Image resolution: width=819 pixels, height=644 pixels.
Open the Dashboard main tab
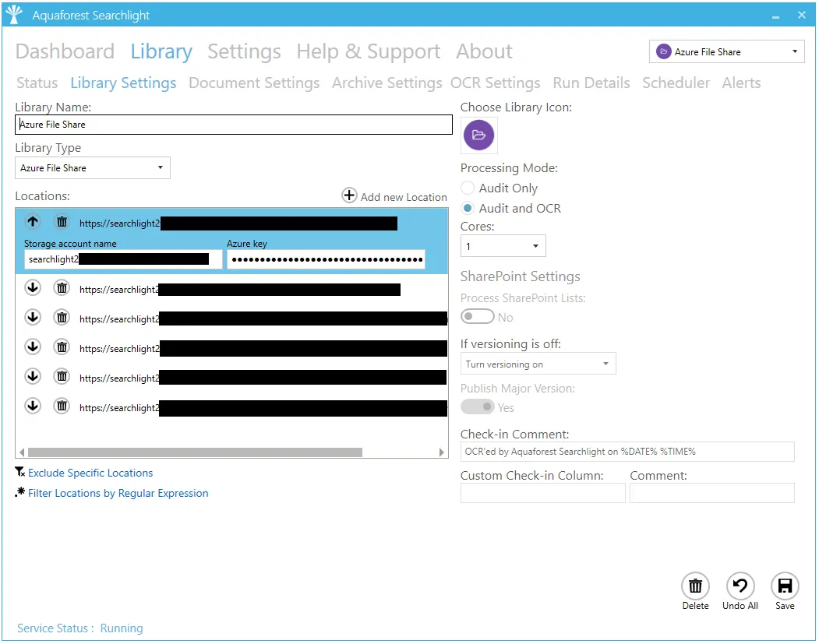point(65,51)
